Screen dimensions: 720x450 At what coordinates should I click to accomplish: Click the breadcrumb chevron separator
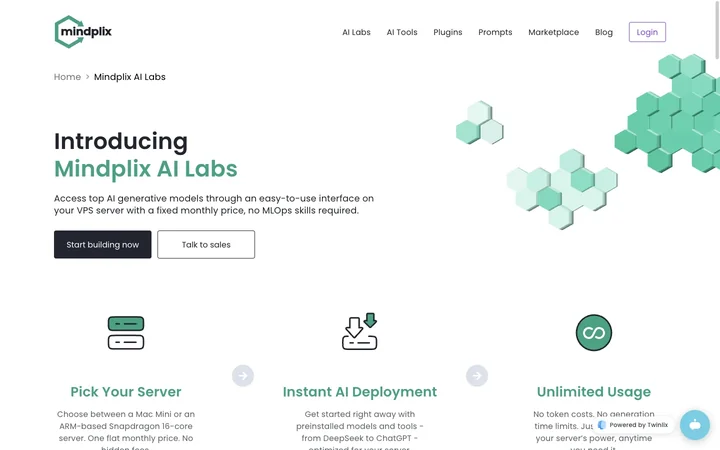point(87,77)
